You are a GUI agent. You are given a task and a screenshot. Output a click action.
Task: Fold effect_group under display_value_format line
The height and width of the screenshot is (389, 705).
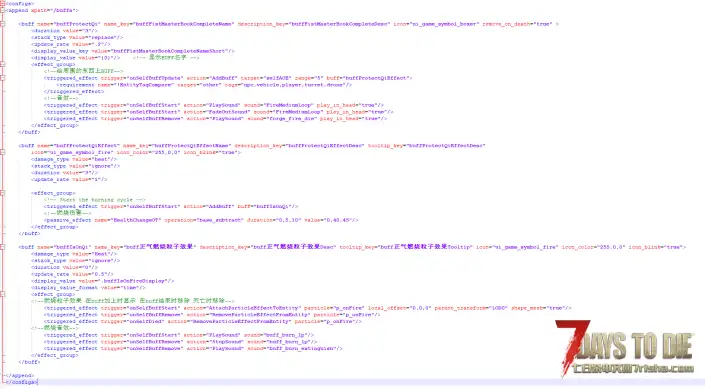click(x=3, y=294)
